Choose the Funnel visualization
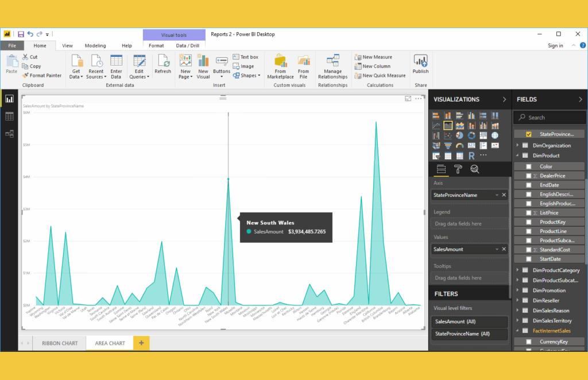 tap(448, 146)
